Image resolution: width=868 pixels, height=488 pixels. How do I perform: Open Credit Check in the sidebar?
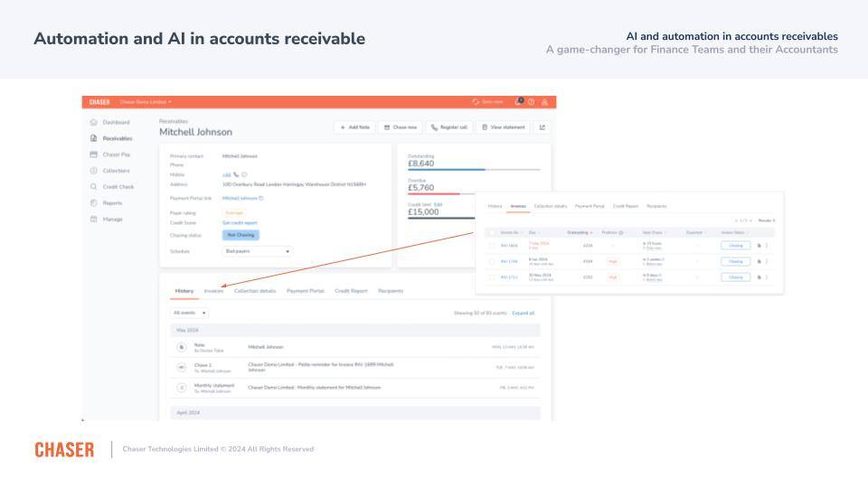tap(111, 186)
